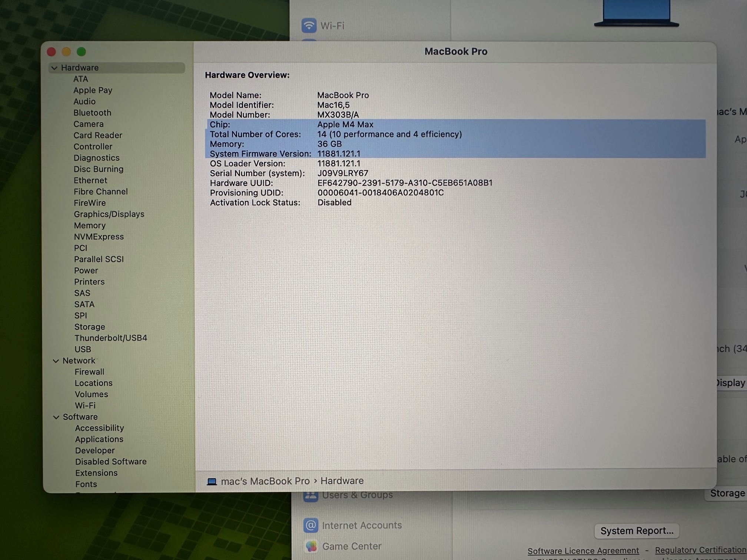
Task: Click the laptop icon in path bar
Action: tap(212, 481)
